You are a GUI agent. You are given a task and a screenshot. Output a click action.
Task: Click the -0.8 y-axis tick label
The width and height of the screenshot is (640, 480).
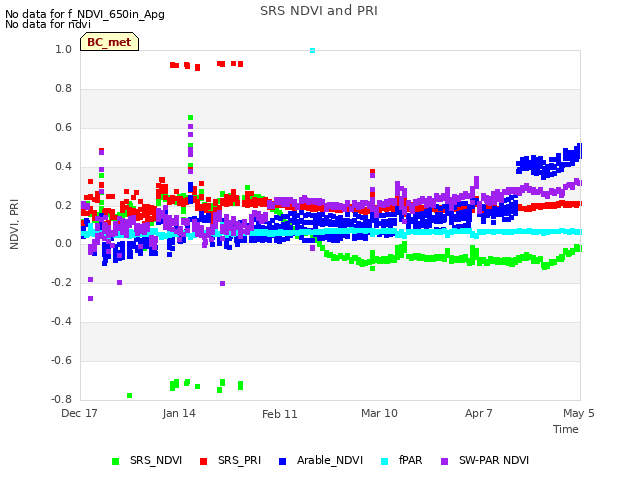click(x=61, y=399)
